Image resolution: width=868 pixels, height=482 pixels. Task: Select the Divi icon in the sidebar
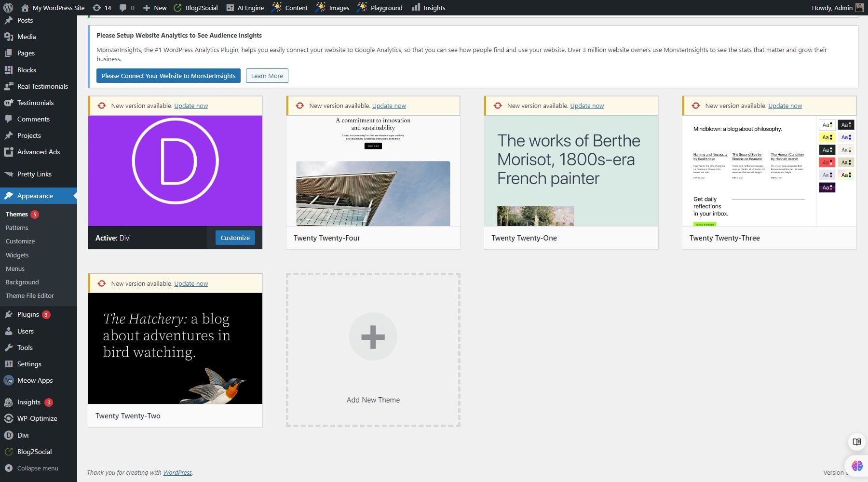tap(8, 435)
